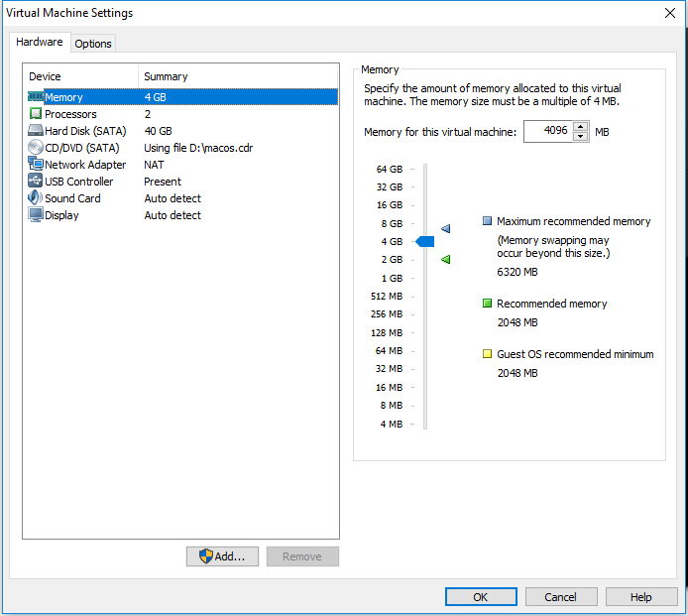Image resolution: width=688 pixels, height=616 pixels.
Task: Click the 'Using file D:\macos.cdr' summary
Action: [x=198, y=148]
